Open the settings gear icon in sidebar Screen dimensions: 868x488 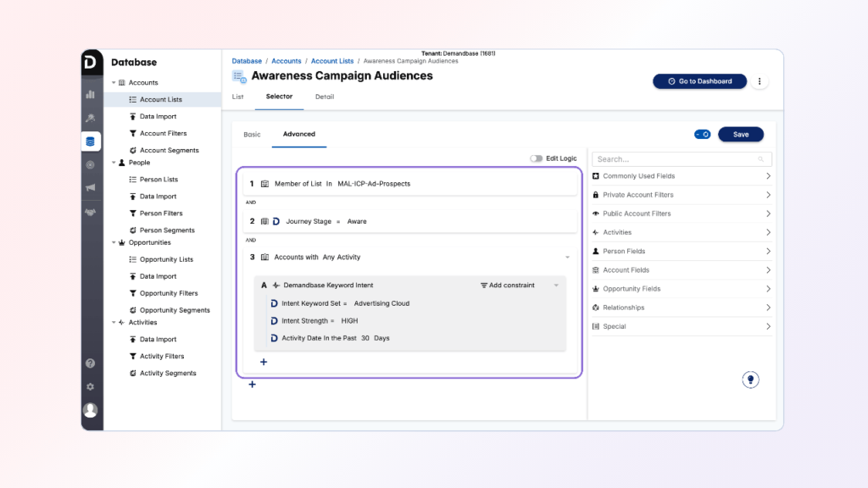coord(91,386)
